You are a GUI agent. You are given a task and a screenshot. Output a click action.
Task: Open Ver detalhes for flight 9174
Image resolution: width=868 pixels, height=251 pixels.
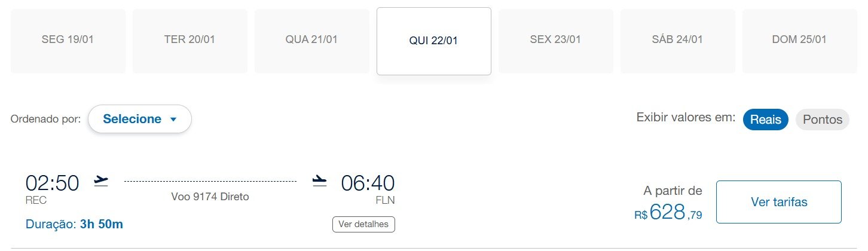tap(363, 224)
